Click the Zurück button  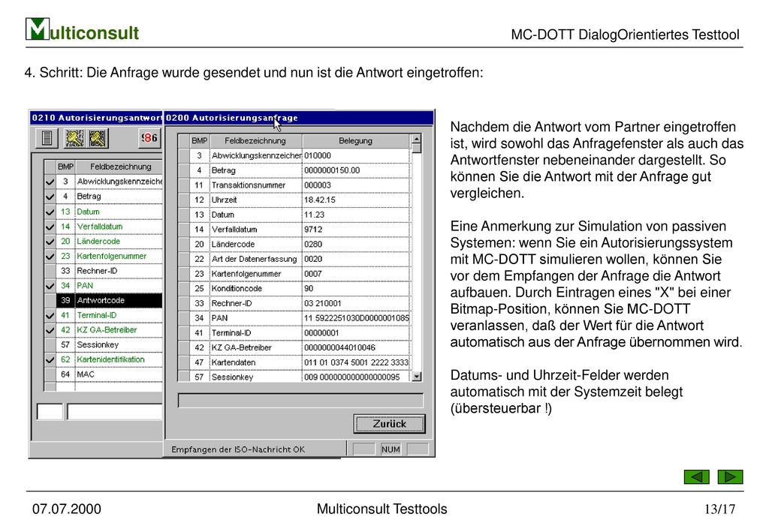390,424
